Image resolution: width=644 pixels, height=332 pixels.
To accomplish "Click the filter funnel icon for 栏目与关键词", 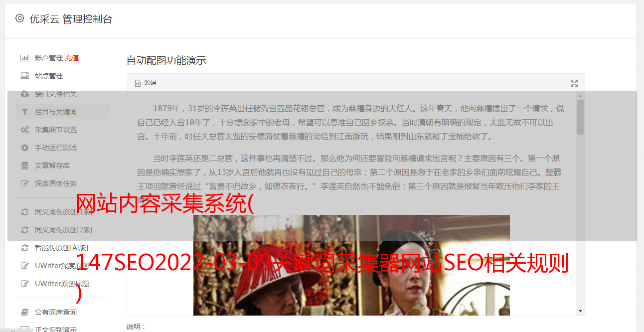I will 24,112.
